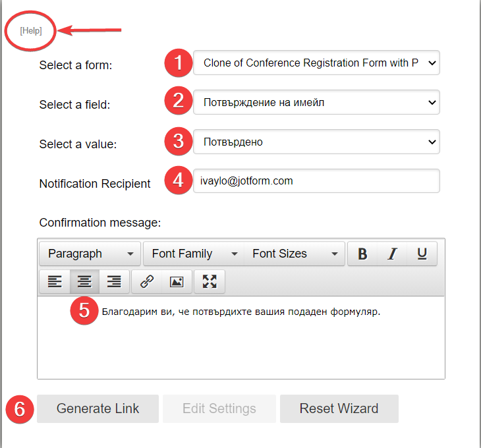Align confirmation message text left

point(55,282)
